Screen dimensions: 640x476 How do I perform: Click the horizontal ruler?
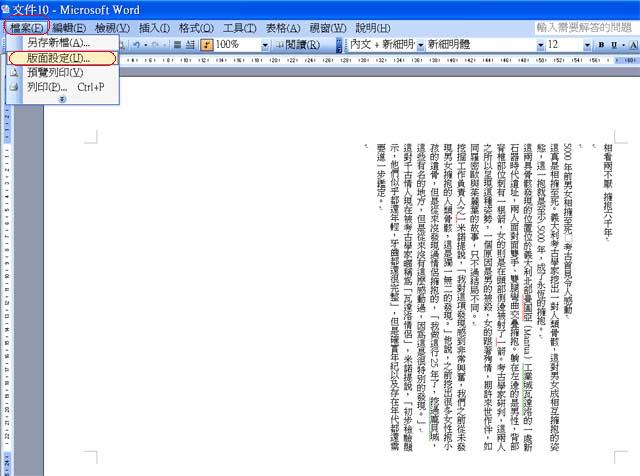tap(380, 60)
